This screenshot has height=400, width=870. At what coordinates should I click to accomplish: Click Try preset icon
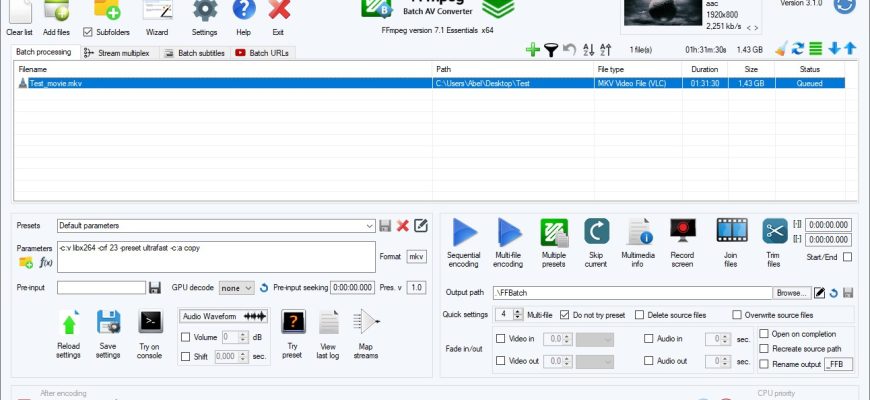pyautogui.click(x=293, y=321)
